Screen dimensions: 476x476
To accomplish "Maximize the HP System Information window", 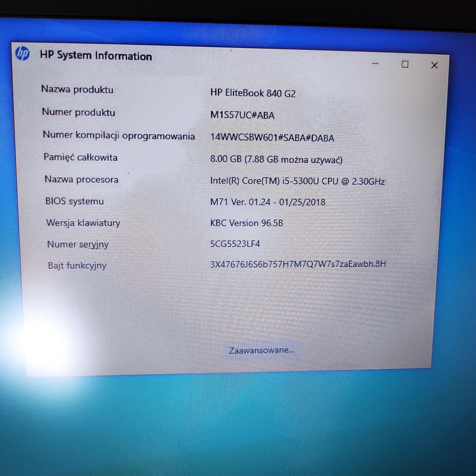I will [405, 64].
